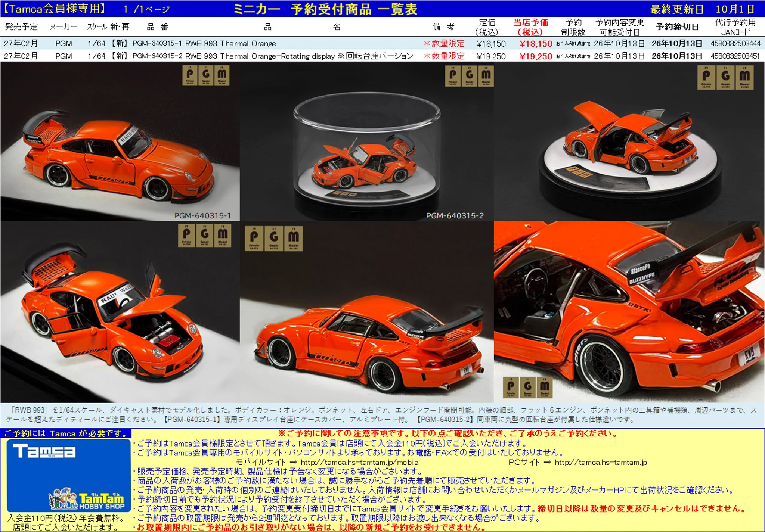Click the 当店予価 column header
Image resolution: width=765 pixels, height=532 pixels.
530,27
